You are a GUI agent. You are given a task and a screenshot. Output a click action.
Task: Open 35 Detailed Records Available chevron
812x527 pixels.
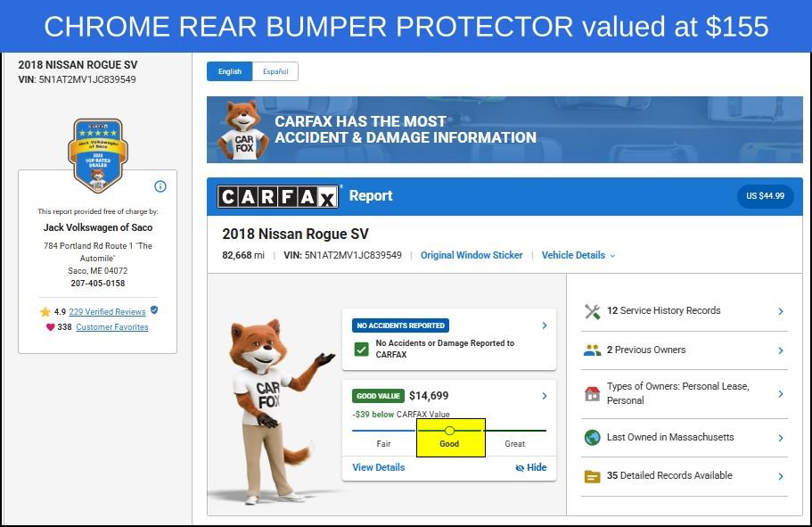point(781,476)
